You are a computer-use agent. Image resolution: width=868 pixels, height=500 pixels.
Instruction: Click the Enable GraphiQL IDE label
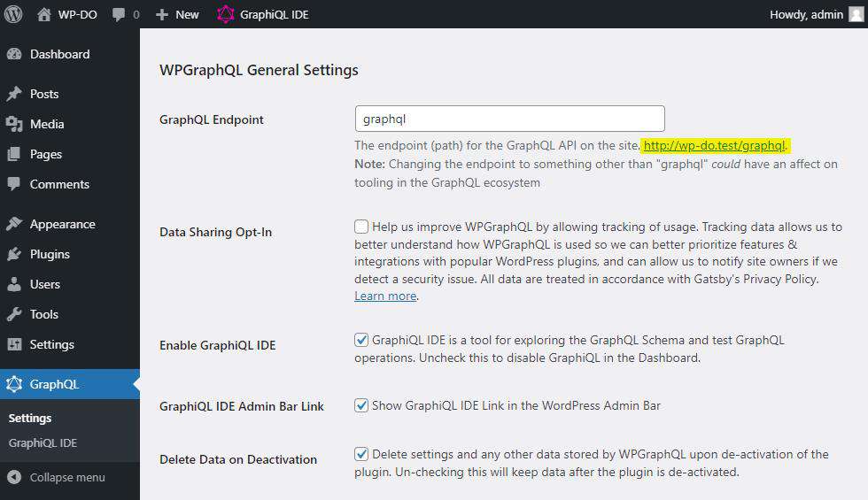pos(218,345)
